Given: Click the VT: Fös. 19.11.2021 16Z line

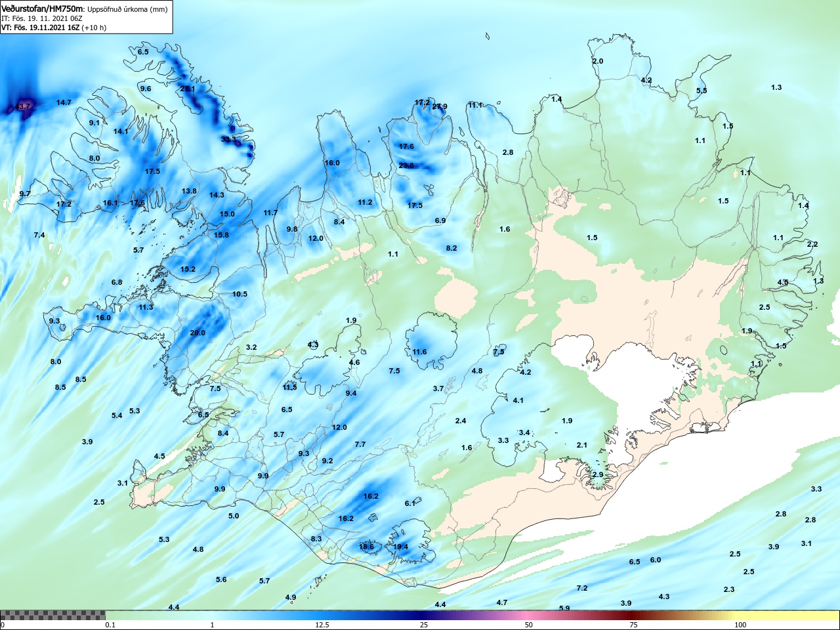Looking at the screenshot, I should click(54, 28).
